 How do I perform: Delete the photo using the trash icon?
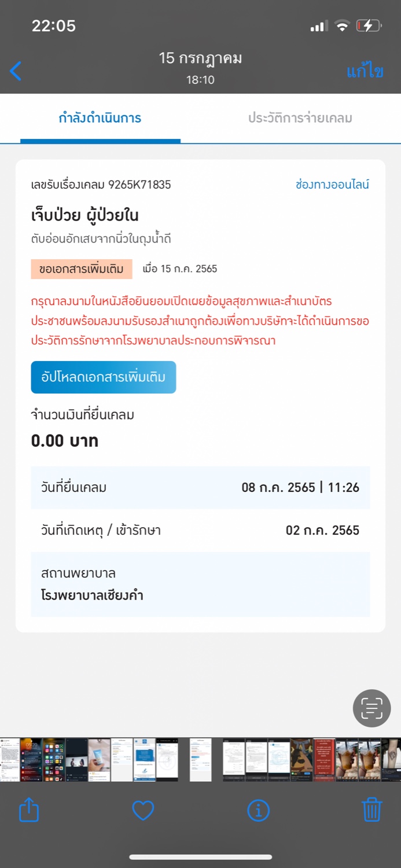(x=372, y=810)
